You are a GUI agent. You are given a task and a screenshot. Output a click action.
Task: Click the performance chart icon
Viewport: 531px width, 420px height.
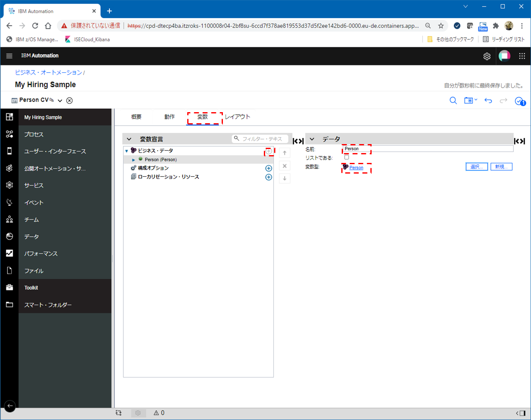click(x=9, y=253)
